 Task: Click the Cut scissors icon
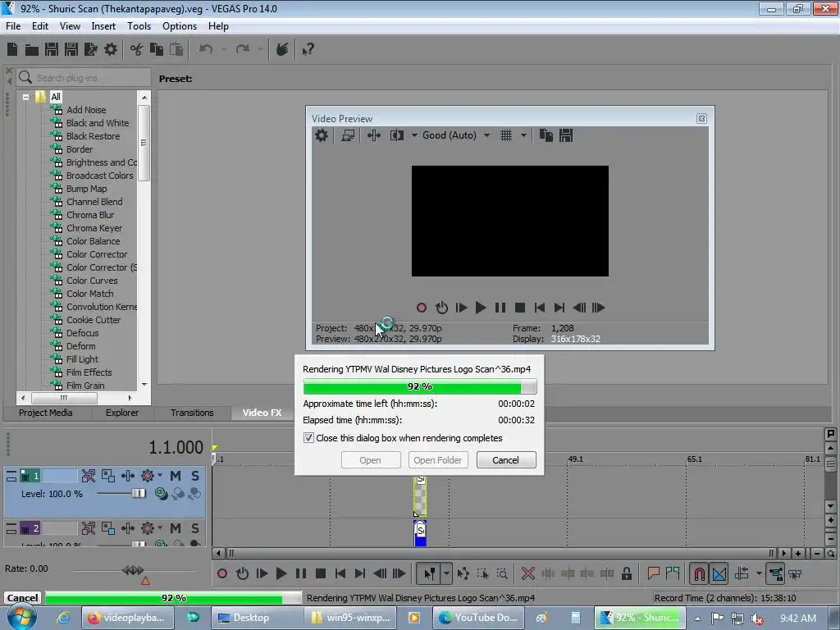(137, 50)
